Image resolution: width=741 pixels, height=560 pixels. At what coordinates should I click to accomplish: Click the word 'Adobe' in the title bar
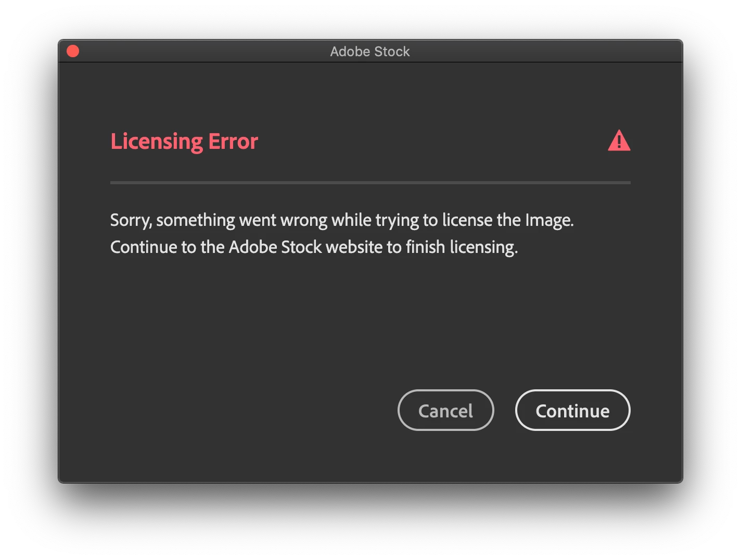tap(350, 52)
